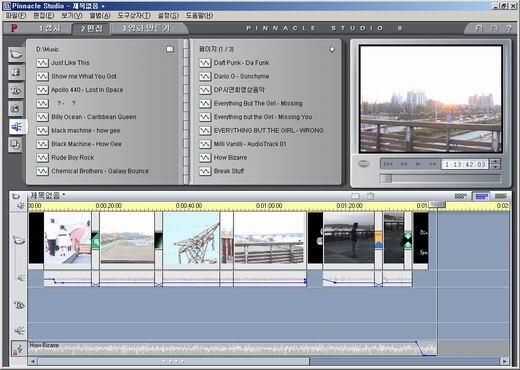Click the timeline horizontal scrollbar thumb
The height and width of the screenshot is (370, 520).
(x=173, y=361)
